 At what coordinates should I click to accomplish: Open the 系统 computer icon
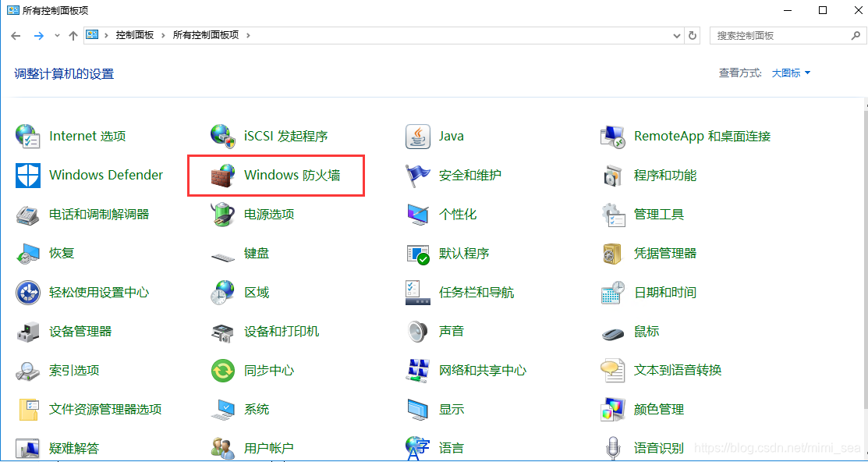pos(223,410)
